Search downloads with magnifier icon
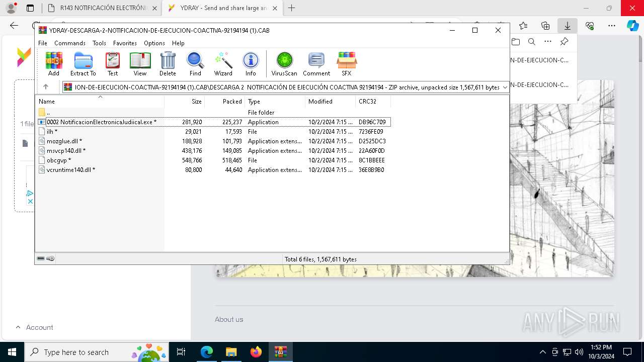The height and width of the screenshot is (362, 644). (x=531, y=42)
